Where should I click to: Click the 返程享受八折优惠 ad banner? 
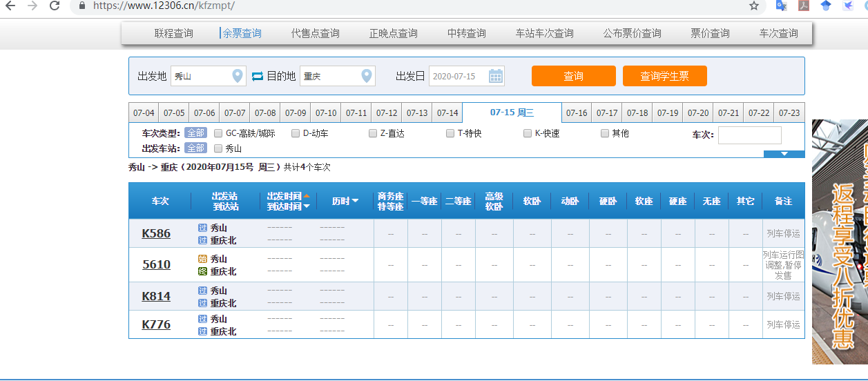[x=840, y=242]
